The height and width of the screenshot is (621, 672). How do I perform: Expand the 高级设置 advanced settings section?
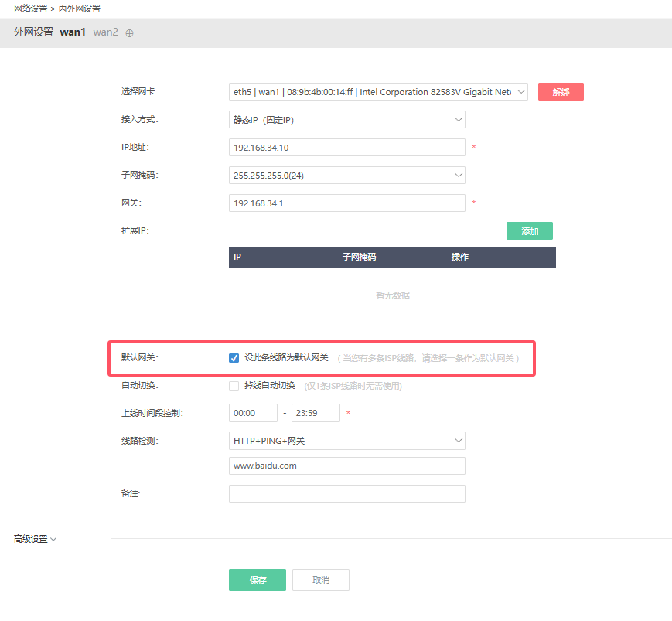coord(35,539)
